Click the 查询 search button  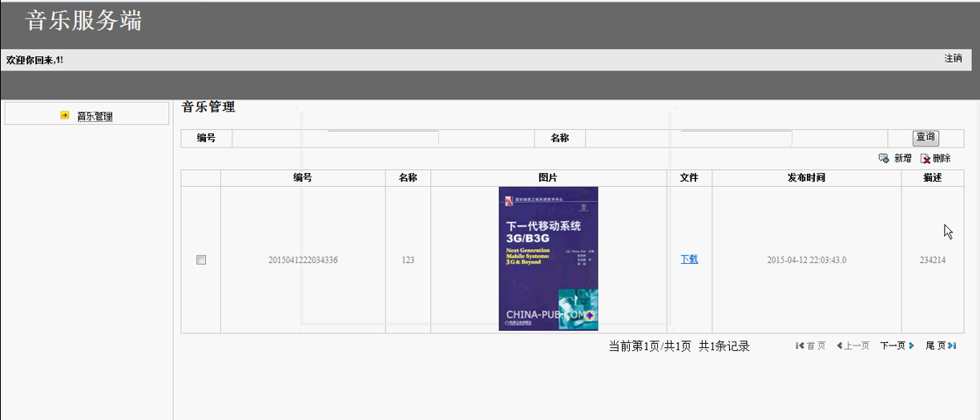926,138
